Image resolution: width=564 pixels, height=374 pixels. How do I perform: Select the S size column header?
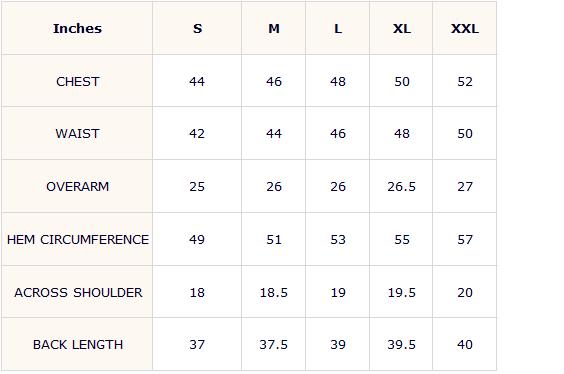pos(197,28)
